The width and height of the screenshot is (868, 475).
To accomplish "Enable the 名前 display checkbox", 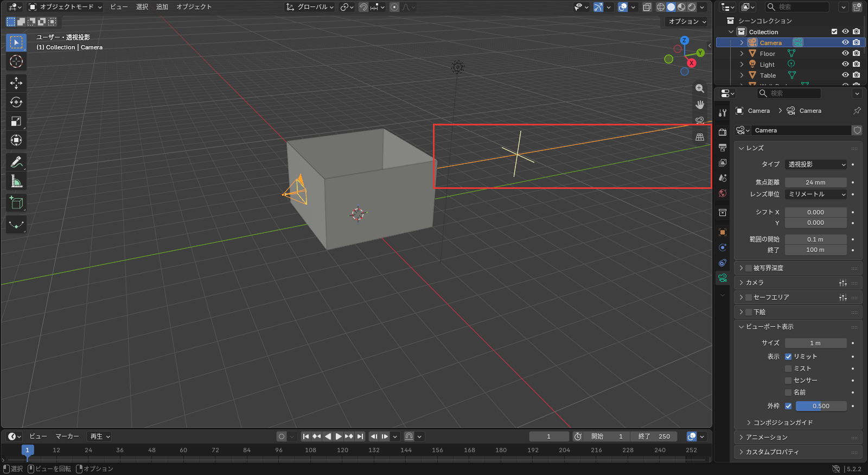I will [788, 392].
